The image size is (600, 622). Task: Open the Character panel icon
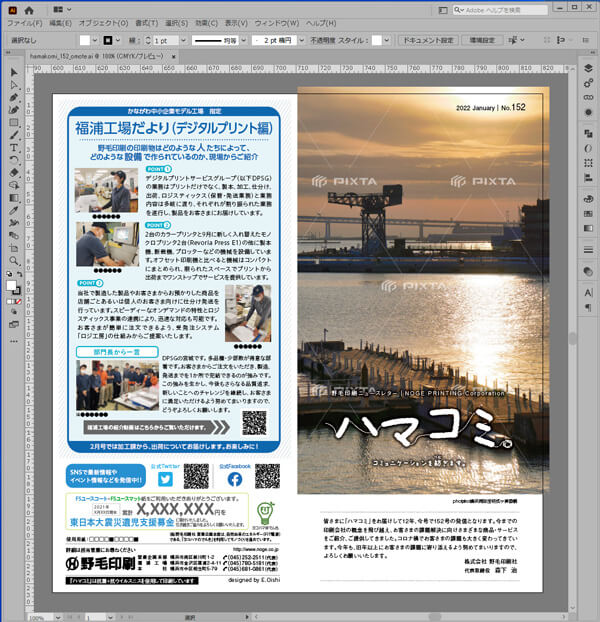[x=588, y=293]
